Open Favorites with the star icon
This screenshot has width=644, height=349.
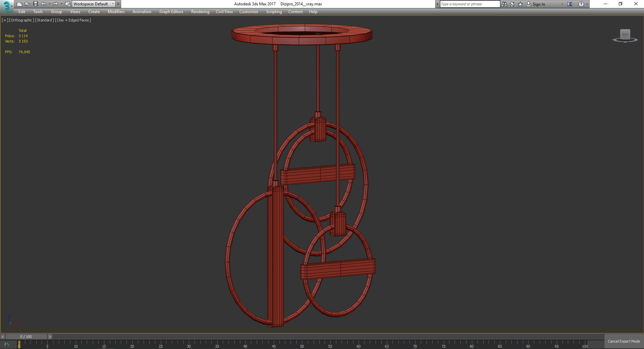521,4
